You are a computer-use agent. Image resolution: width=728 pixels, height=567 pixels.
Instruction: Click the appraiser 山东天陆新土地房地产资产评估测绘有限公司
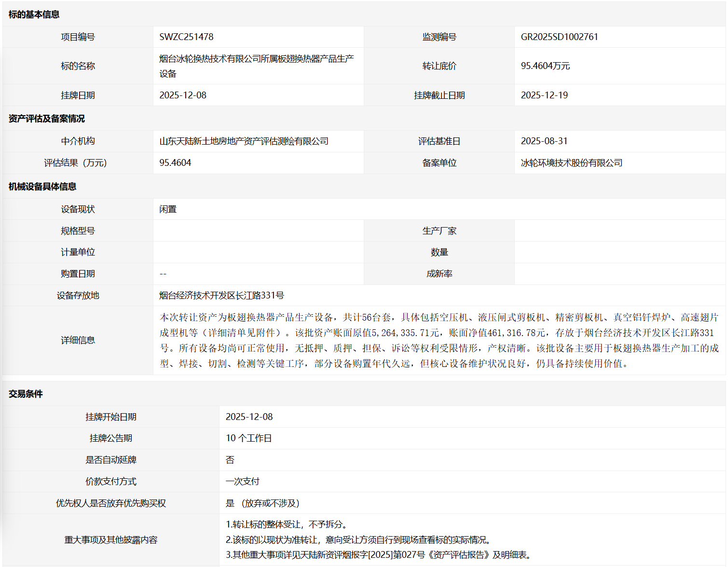[244, 141]
